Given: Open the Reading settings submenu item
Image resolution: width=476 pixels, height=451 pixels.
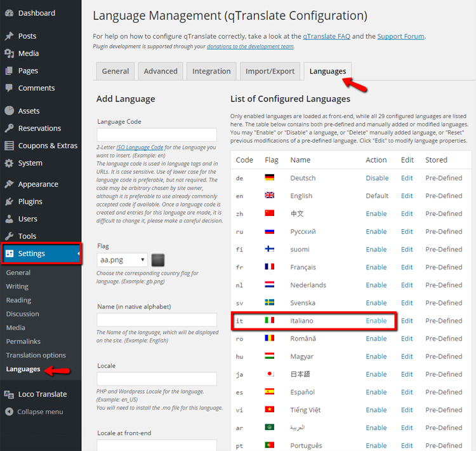Looking at the screenshot, I should (18, 300).
